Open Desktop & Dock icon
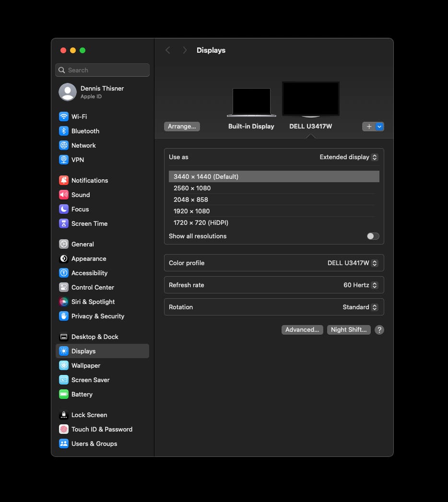 click(64, 337)
